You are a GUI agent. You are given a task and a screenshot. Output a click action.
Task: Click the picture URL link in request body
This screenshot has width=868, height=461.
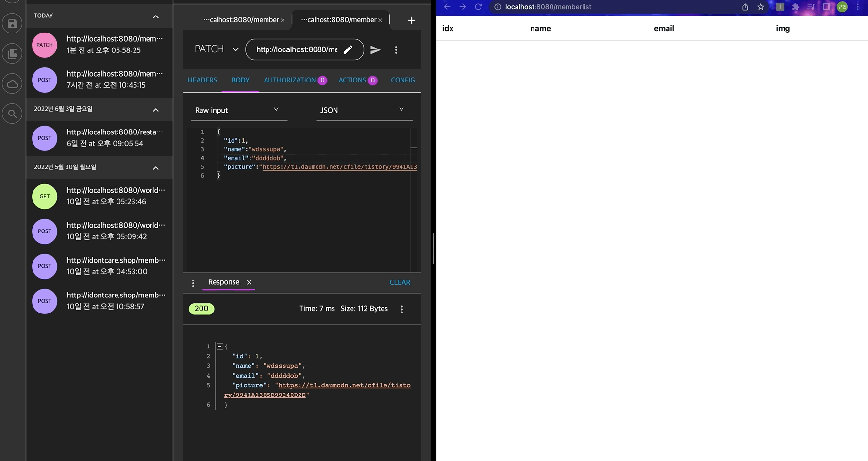[339, 167]
